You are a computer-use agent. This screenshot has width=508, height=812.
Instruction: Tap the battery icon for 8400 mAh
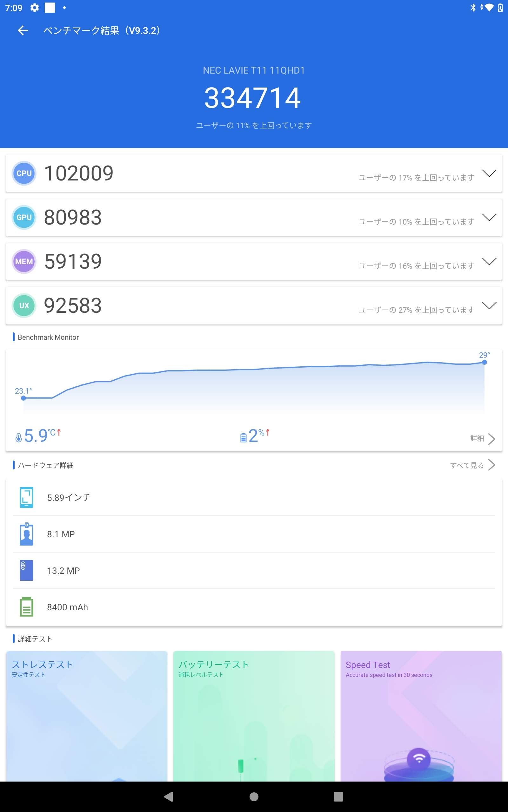27,607
